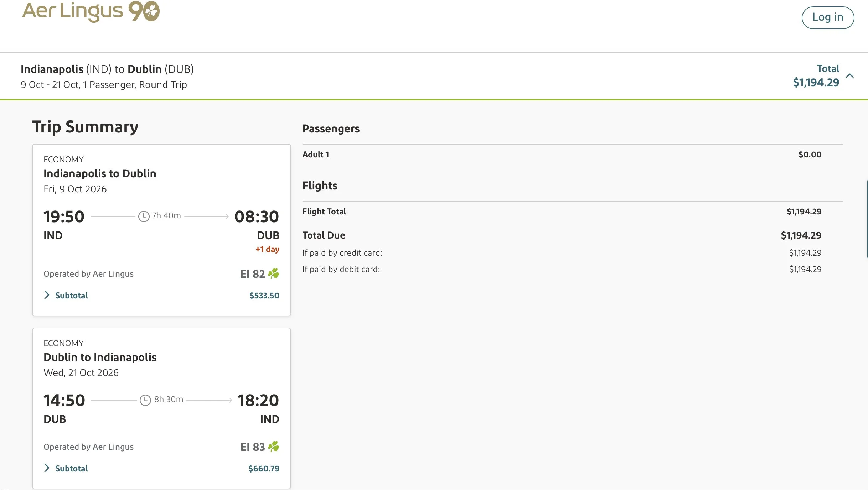Screen dimensions: 868x490
Task: Click the shamrock icon beside EI 83
Action: (x=274, y=447)
